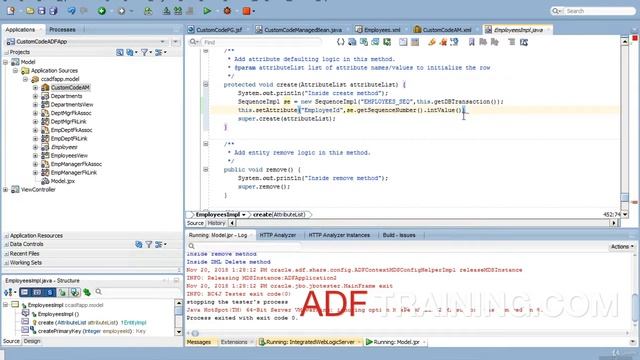Switch to the History editor tab

coord(216,223)
